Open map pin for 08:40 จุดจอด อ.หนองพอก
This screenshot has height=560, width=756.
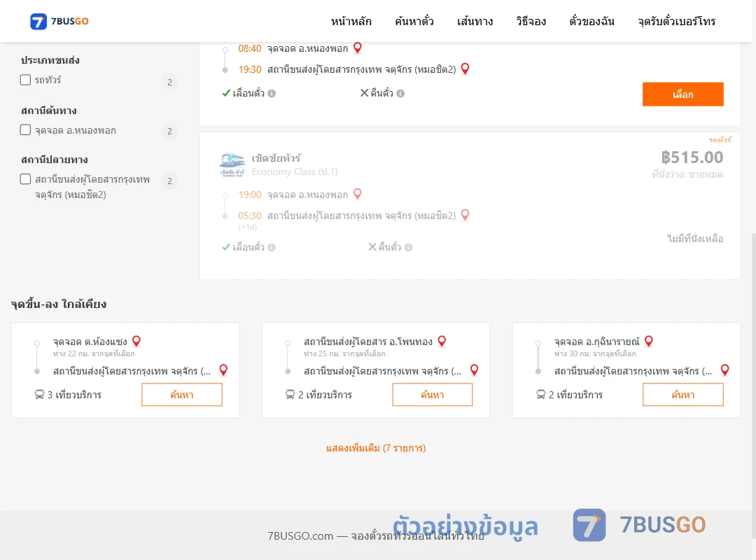pyautogui.click(x=357, y=48)
